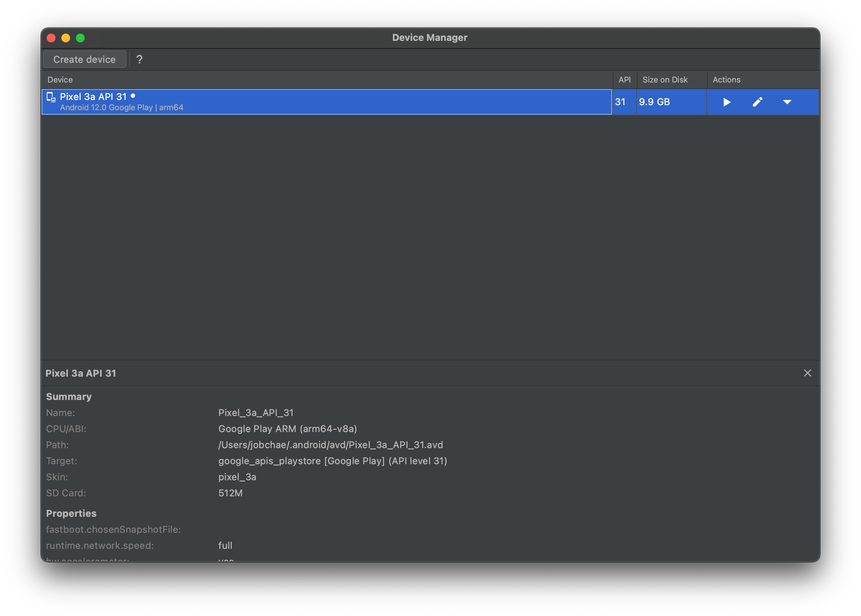Click the Pixel_3a_API_31 name value
The height and width of the screenshot is (616, 861).
pyautogui.click(x=256, y=413)
